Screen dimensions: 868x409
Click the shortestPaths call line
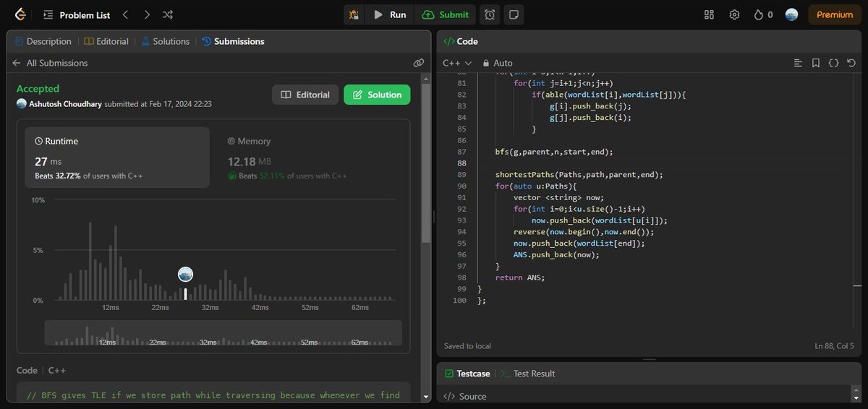(579, 175)
